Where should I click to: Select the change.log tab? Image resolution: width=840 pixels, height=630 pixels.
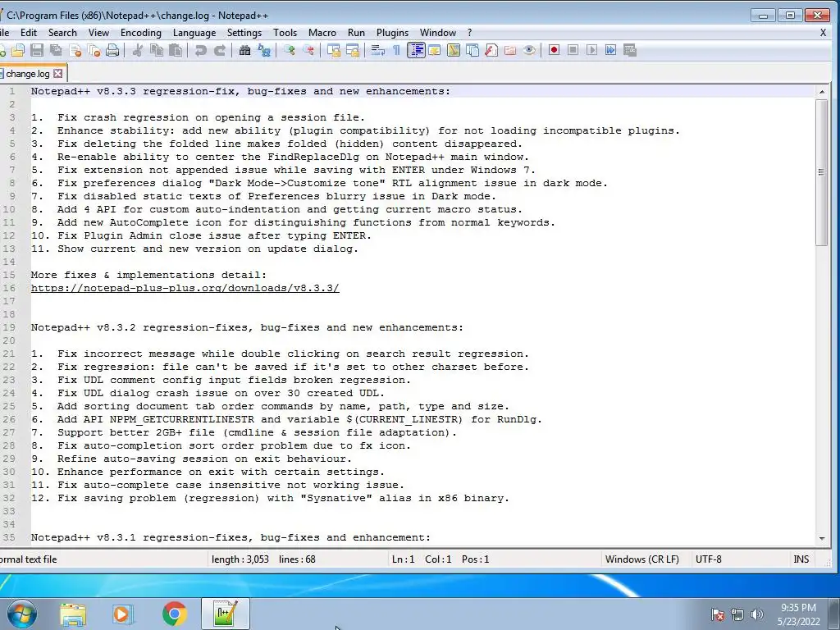click(x=28, y=73)
